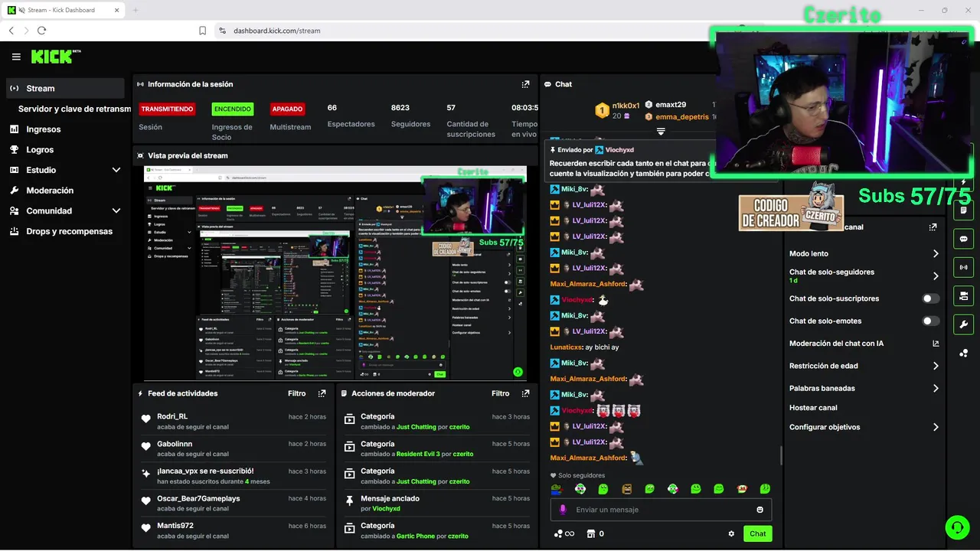Open Moderación del chat con IA external link
The height and width of the screenshot is (551, 980).
[936, 344]
